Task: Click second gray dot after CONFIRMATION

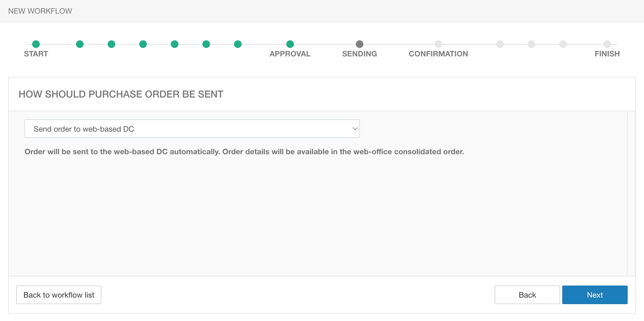Action: coord(531,44)
